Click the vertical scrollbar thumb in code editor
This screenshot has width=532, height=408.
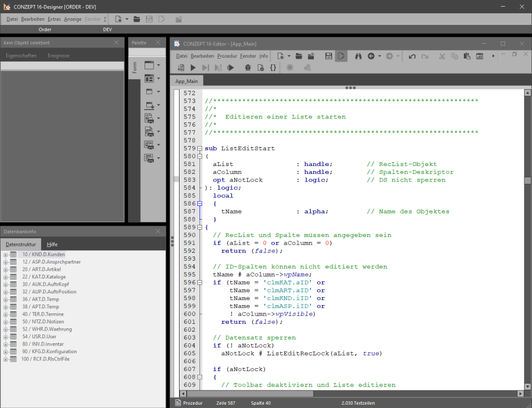tap(528, 180)
